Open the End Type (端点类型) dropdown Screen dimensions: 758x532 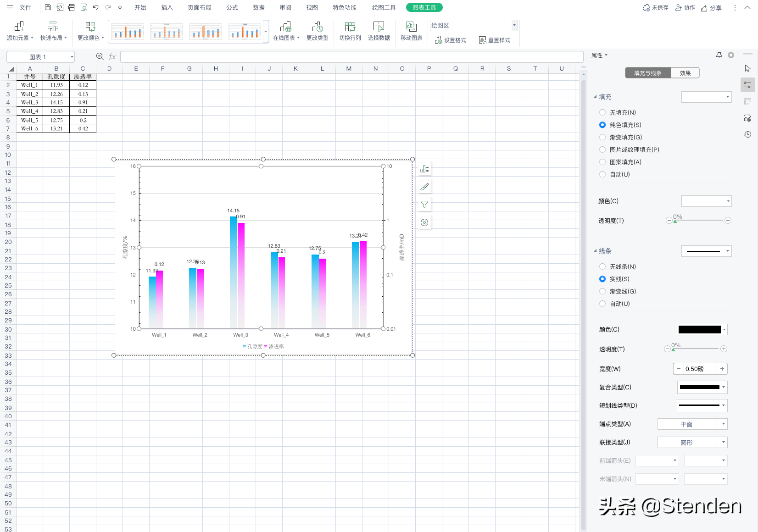point(723,424)
